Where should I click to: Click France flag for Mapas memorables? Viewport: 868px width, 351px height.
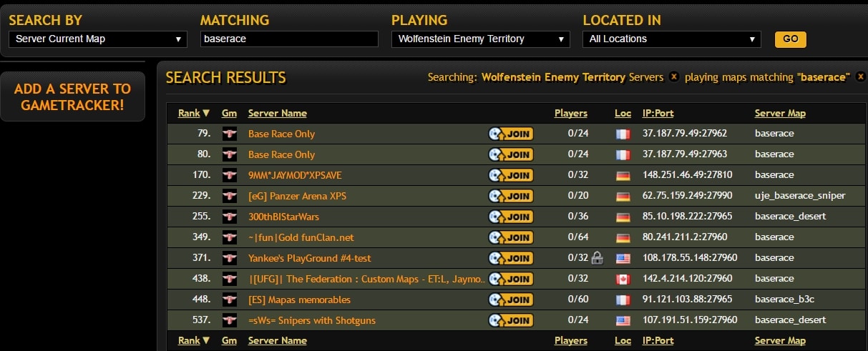(623, 300)
